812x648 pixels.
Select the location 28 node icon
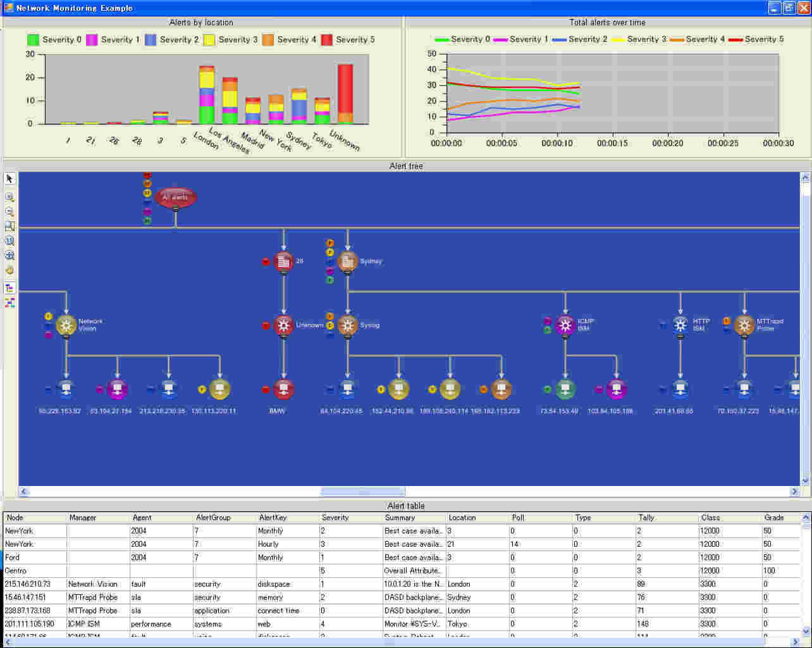pyautogui.click(x=283, y=261)
